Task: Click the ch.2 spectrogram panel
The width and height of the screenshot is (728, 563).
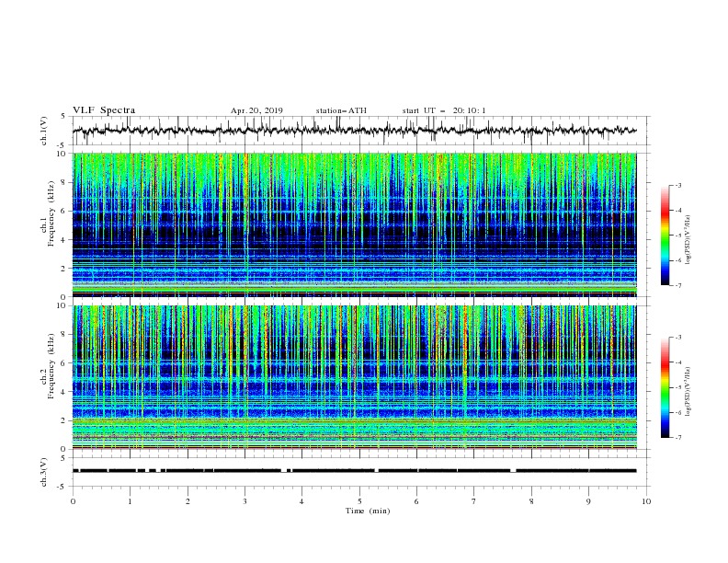Action: 355,377
